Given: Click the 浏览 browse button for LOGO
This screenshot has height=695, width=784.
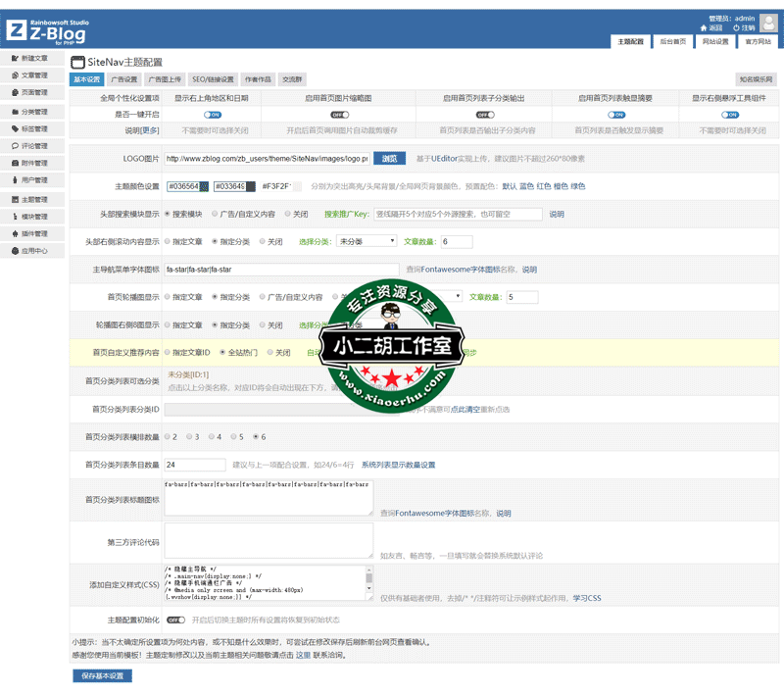Looking at the screenshot, I should point(388,157).
